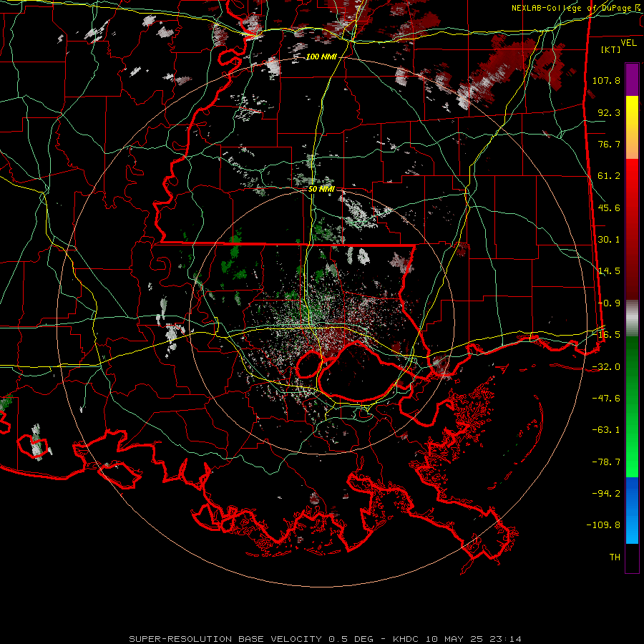Select the -32.0 value on velocity scale
The width and height of the screenshot is (644, 644).
[x=606, y=367]
